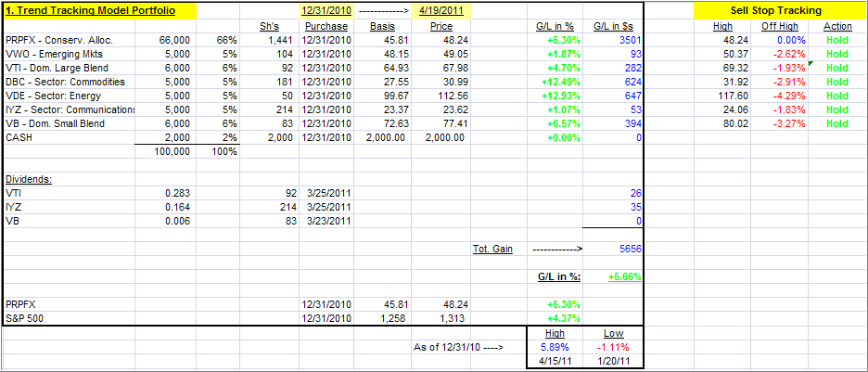Click the 'S&P 500' benchmark cell
The width and height of the screenshot is (868, 372).
coord(70,318)
